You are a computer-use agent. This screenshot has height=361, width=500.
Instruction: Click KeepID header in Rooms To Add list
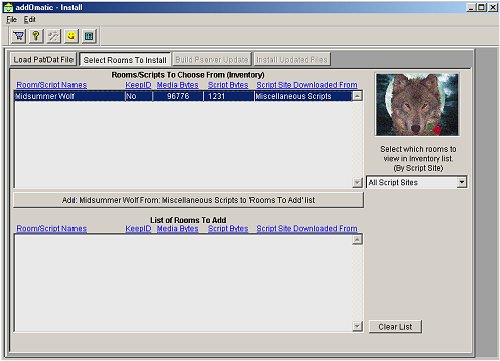pyautogui.click(x=138, y=229)
